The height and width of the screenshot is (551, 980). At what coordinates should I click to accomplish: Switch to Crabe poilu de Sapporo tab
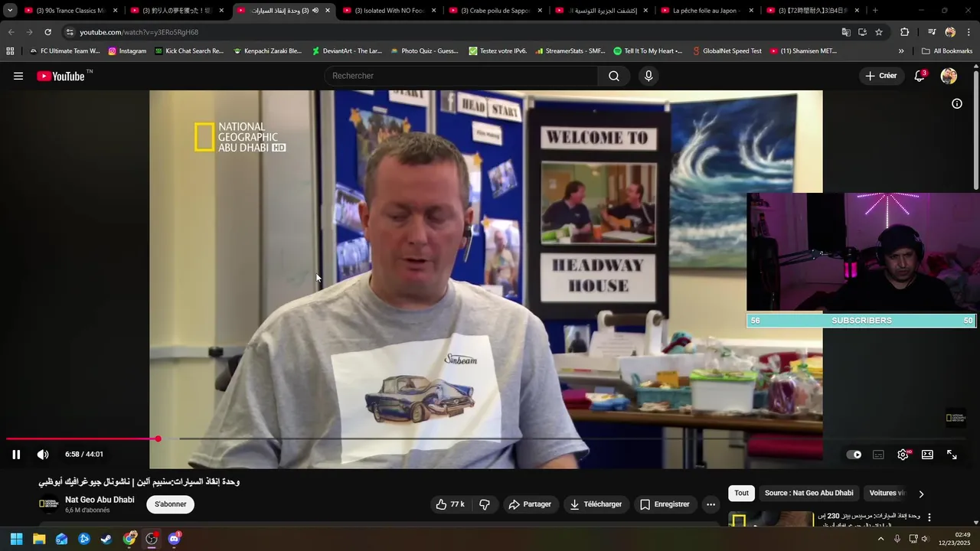coord(495,11)
